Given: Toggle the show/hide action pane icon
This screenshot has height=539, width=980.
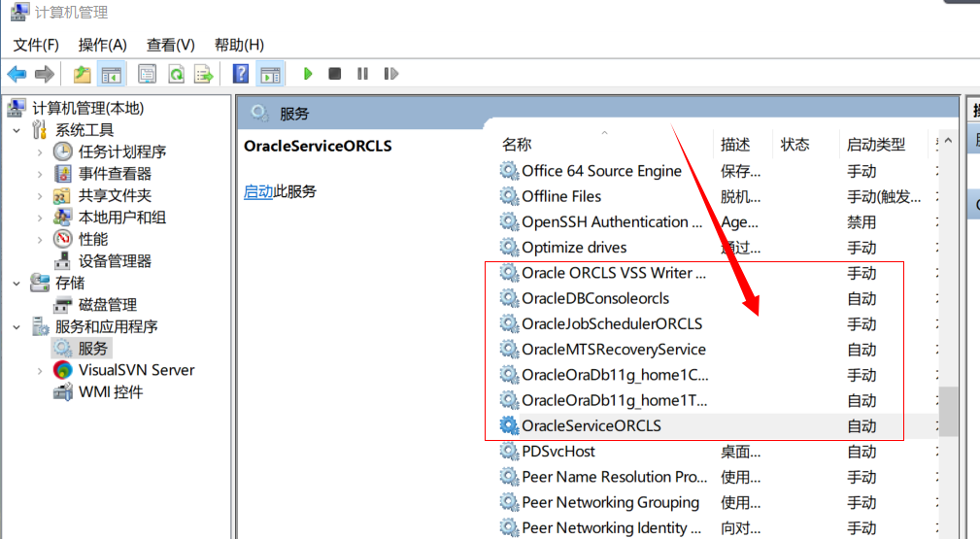Looking at the screenshot, I should point(271,75).
